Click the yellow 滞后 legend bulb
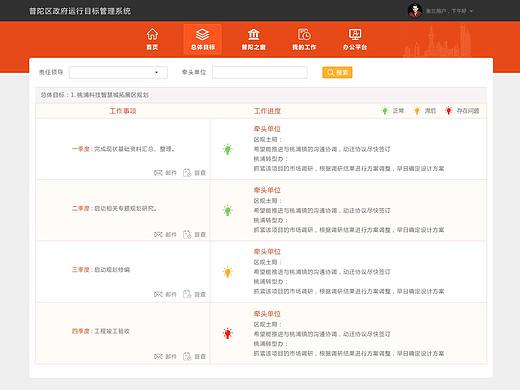The image size is (520, 390). click(x=417, y=111)
